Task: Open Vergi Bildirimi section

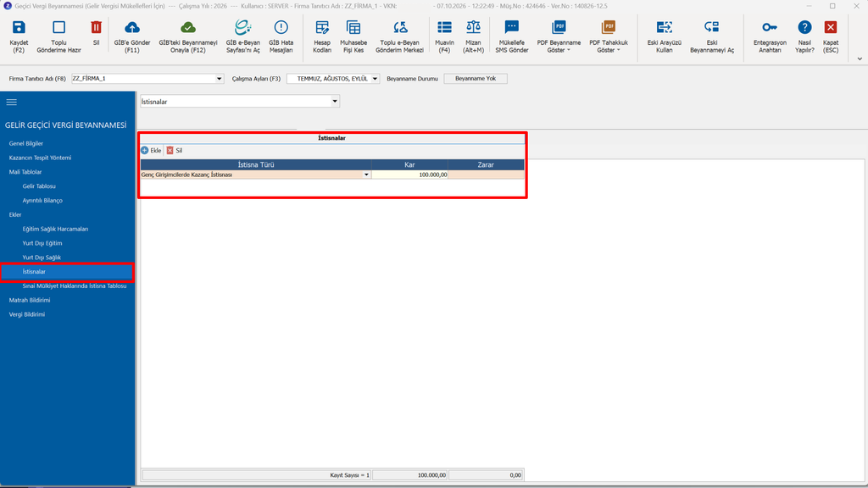Action: (26, 315)
